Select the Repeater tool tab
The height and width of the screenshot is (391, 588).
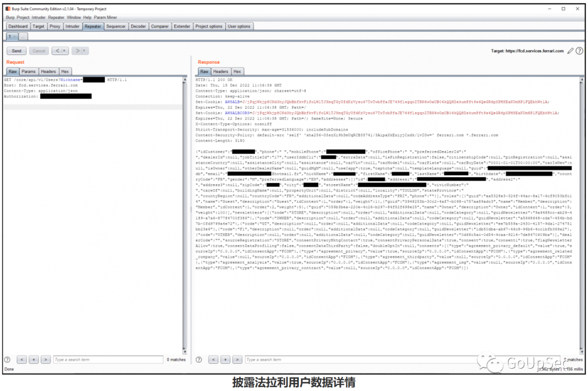(x=93, y=26)
